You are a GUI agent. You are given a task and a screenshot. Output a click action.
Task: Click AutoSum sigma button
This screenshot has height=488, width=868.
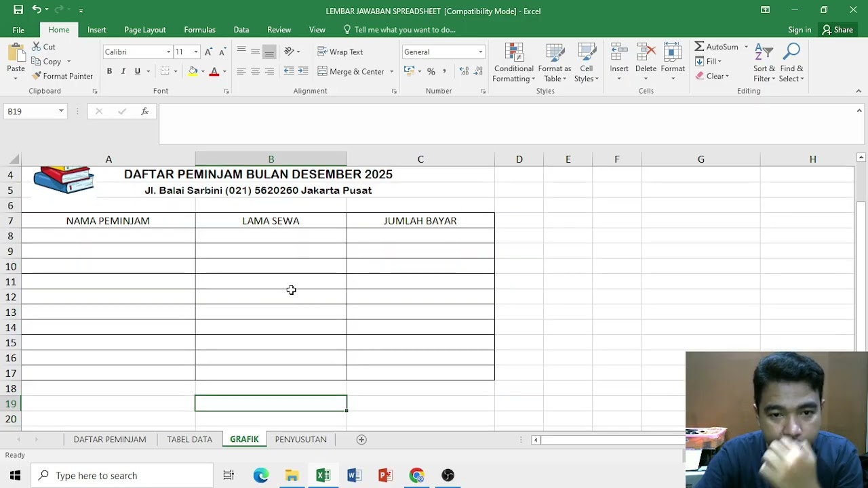click(716, 47)
